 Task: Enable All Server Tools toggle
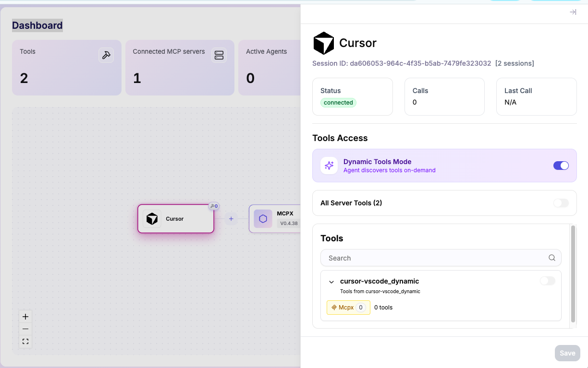pyautogui.click(x=561, y=203)
